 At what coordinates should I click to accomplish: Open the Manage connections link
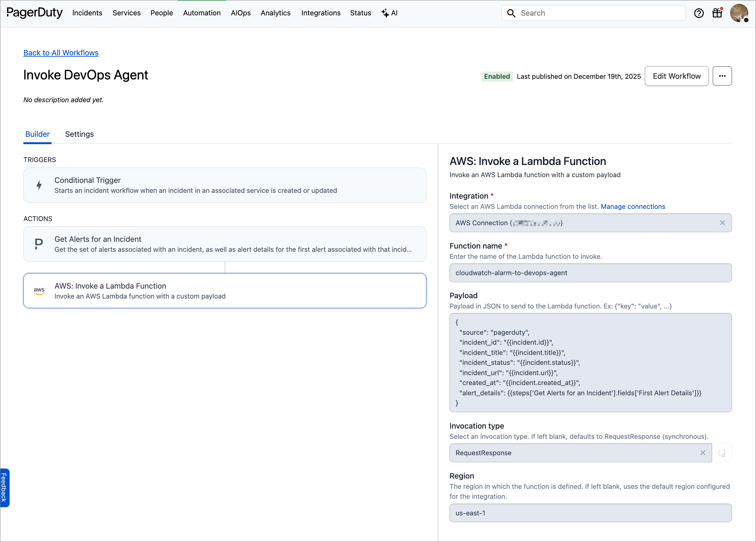click(633, 206)
